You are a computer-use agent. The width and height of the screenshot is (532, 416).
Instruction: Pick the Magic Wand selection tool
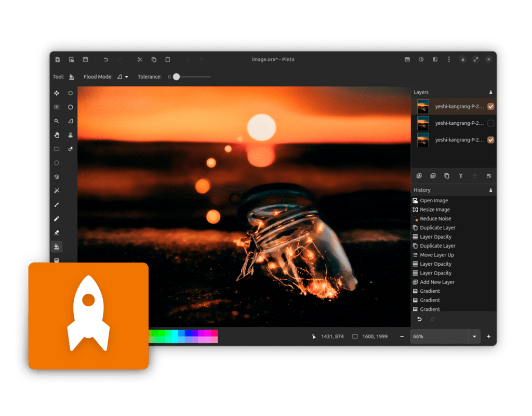click(x=57, y=191)
